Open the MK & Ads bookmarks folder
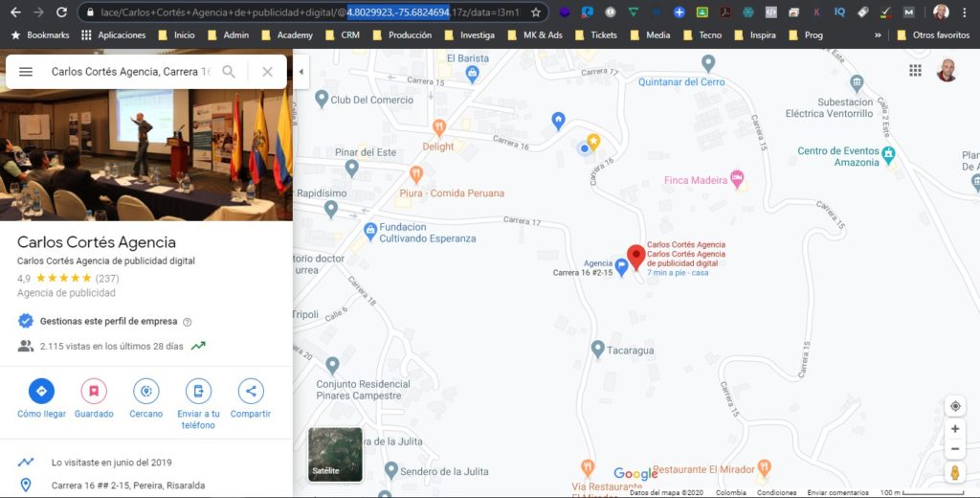The image size is (980, 498). 534,35
